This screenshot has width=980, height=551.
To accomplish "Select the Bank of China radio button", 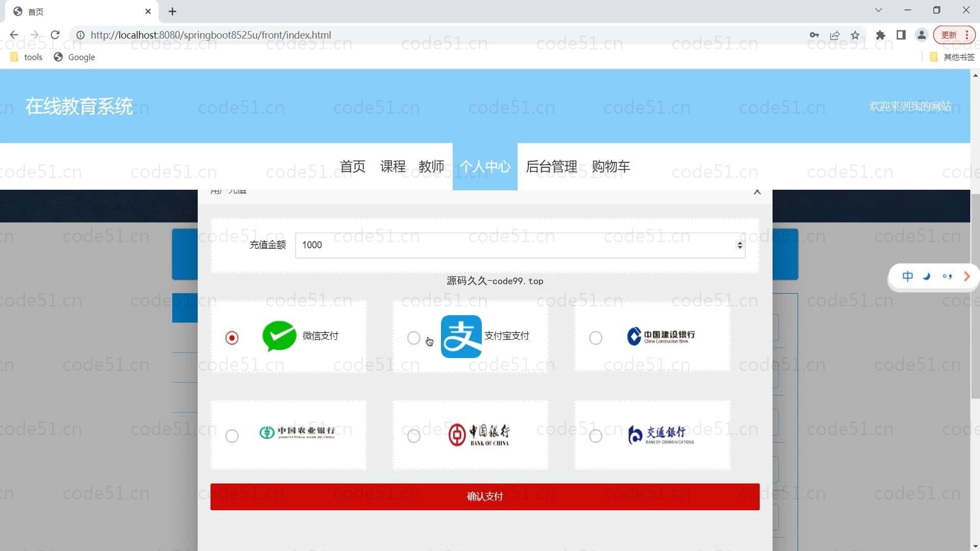I will (x=413, y=436).
